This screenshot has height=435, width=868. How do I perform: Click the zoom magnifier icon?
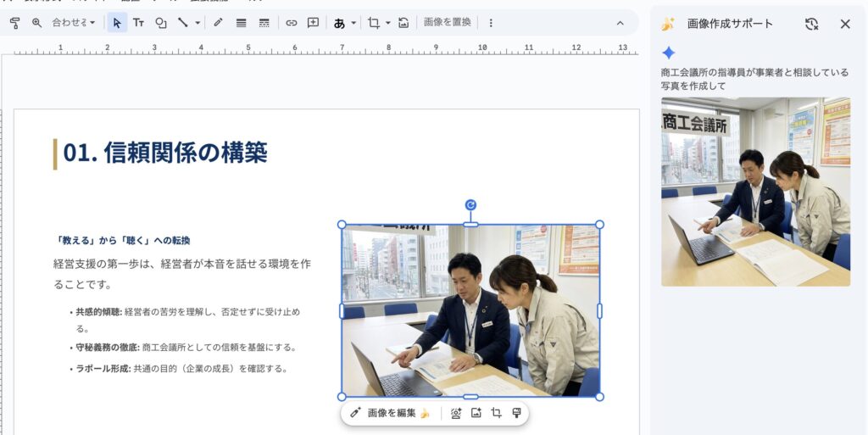pos(36,23)
